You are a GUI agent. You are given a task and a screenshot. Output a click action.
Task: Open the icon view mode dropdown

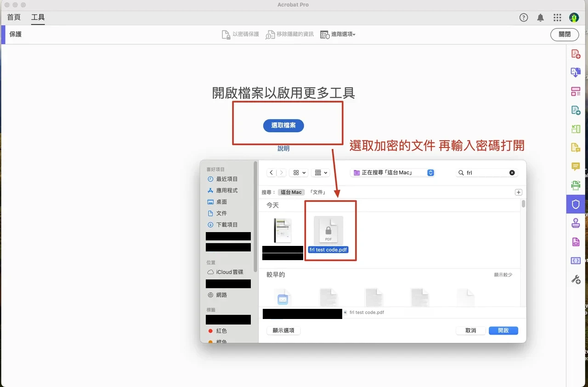pyautogui.click(x=300, y=172)
